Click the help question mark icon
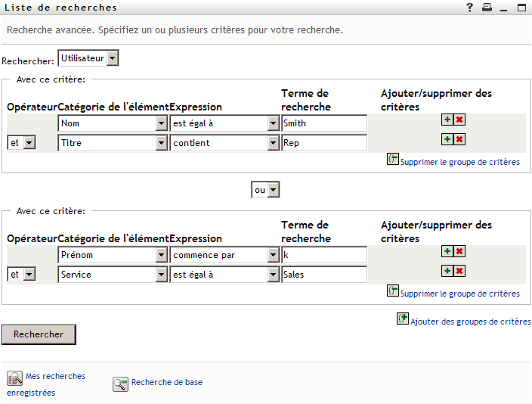The image size is (532, 404). point(469,8)
